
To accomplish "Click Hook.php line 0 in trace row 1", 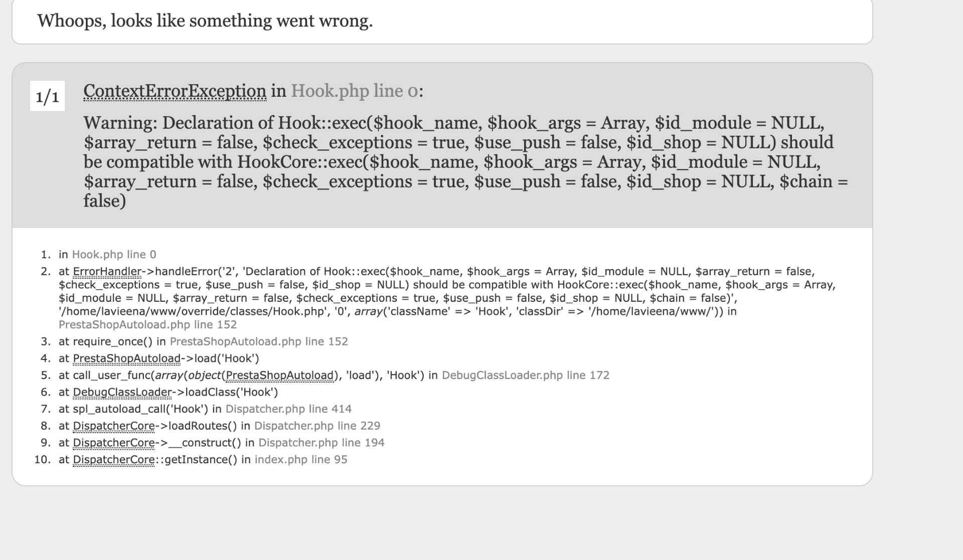I will (x=114, y=255).
